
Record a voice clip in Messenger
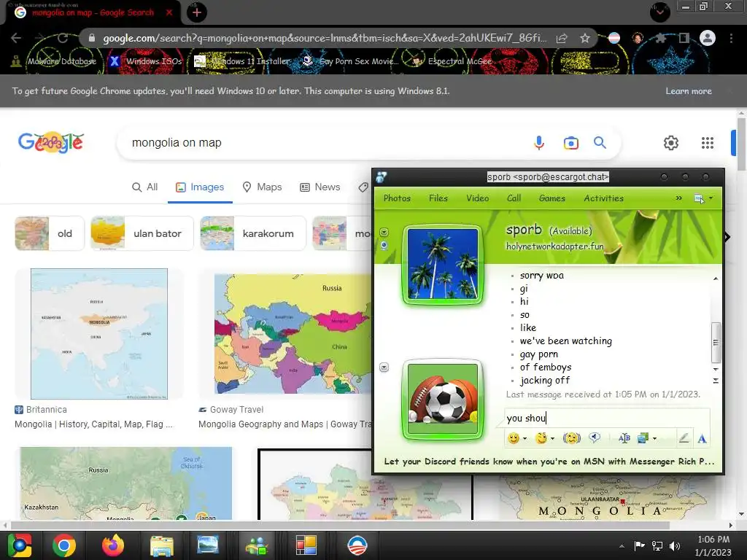[594, 437]
